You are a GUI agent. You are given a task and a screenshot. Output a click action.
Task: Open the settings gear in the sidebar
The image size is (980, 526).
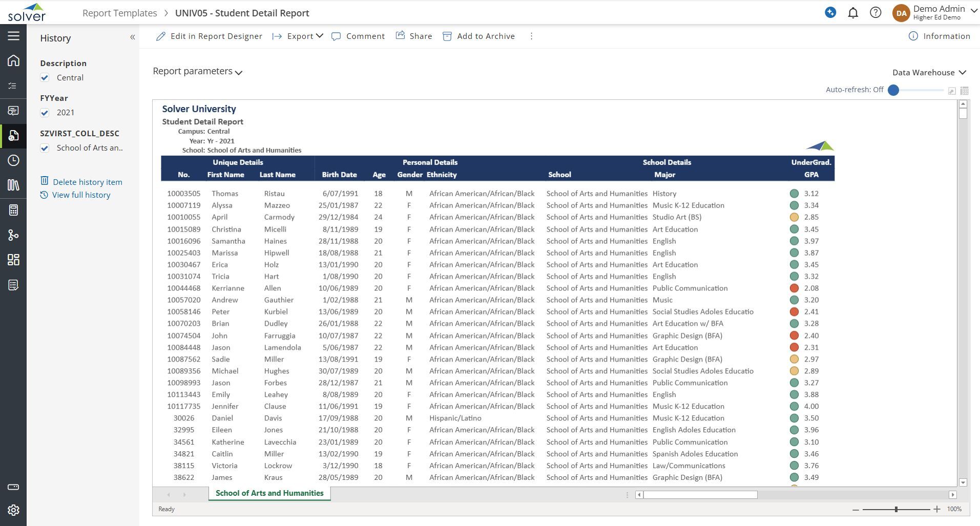pos(13,510)
